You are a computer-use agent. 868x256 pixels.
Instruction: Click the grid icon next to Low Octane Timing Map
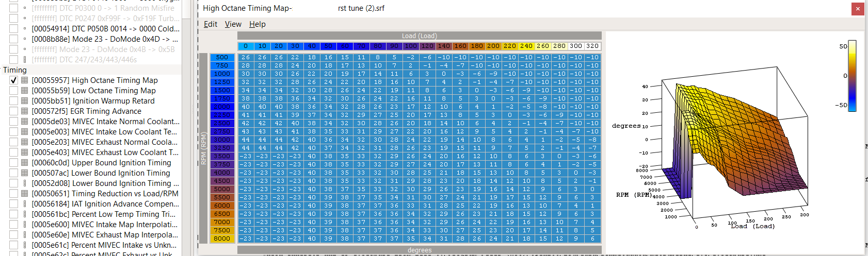click(24, 91)
